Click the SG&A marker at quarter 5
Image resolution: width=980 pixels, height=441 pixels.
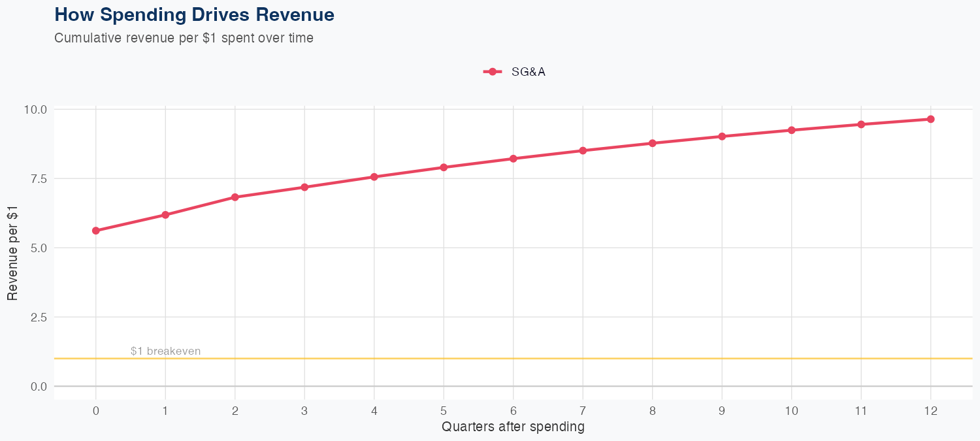pos(444,167)
